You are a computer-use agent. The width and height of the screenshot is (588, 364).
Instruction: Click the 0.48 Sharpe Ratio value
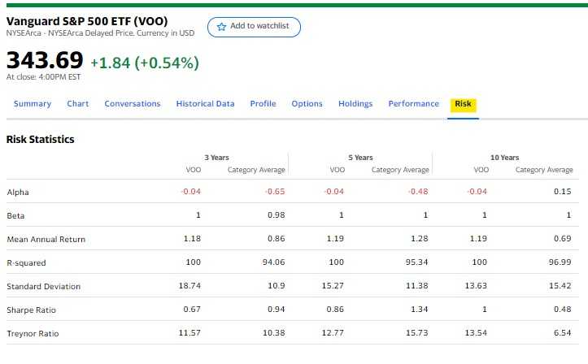pyautogui.click(x=563, y=310)
